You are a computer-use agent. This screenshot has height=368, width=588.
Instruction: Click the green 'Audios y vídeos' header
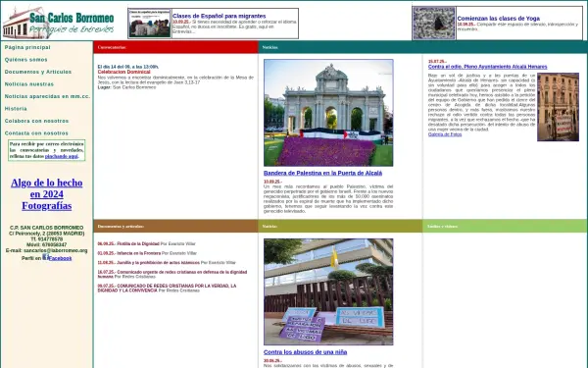coord(505,226)
